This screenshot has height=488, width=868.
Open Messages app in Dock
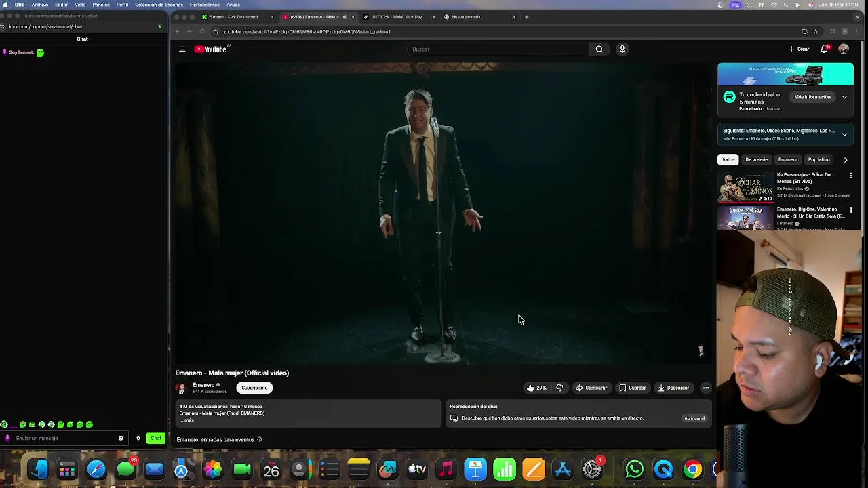(125, 469)
